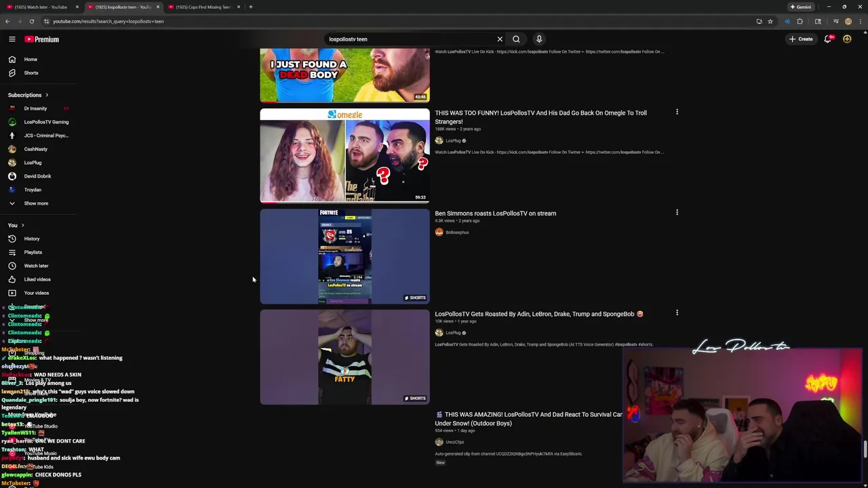This screenshot has height=488, width=868.
Task: Play the FATTY Shorts thumbnail
Action: click(x=344, y=357)
